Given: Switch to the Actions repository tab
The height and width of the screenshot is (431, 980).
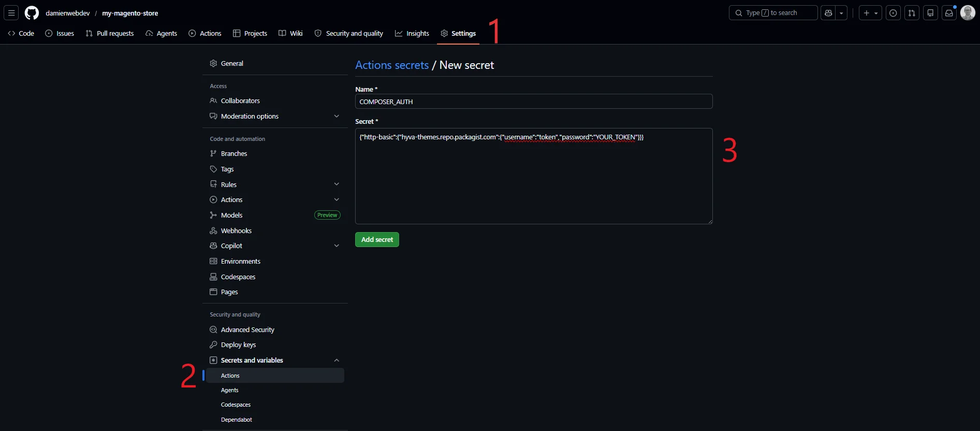Looking at the screenshot, I should click(205, 33).
